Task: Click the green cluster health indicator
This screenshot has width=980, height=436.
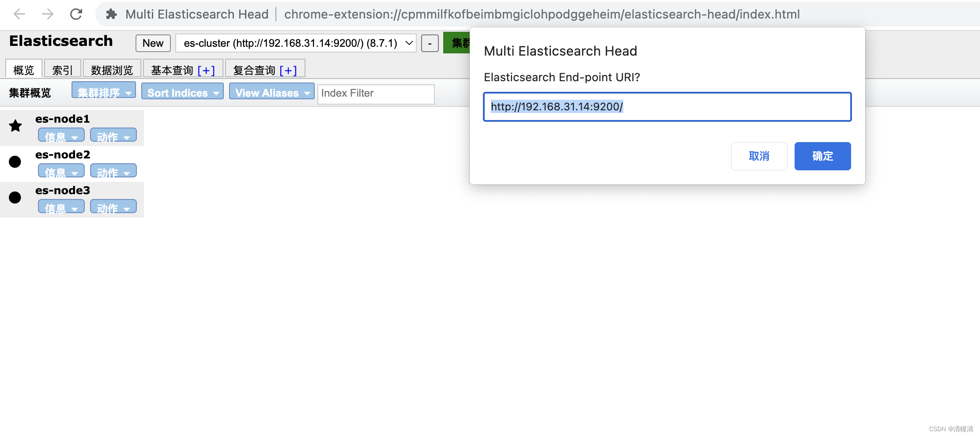Action: (457, 43)
